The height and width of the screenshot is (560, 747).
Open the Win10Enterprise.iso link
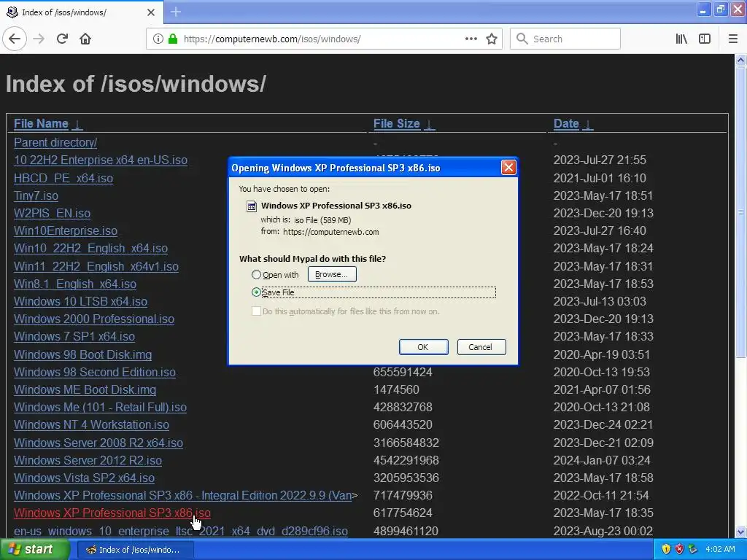65,231
